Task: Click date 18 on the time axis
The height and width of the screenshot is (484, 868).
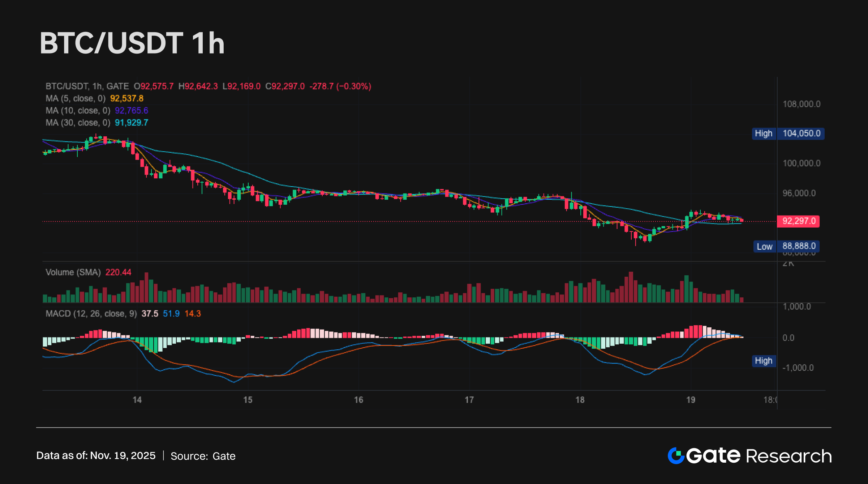Action: coord(580,400)
